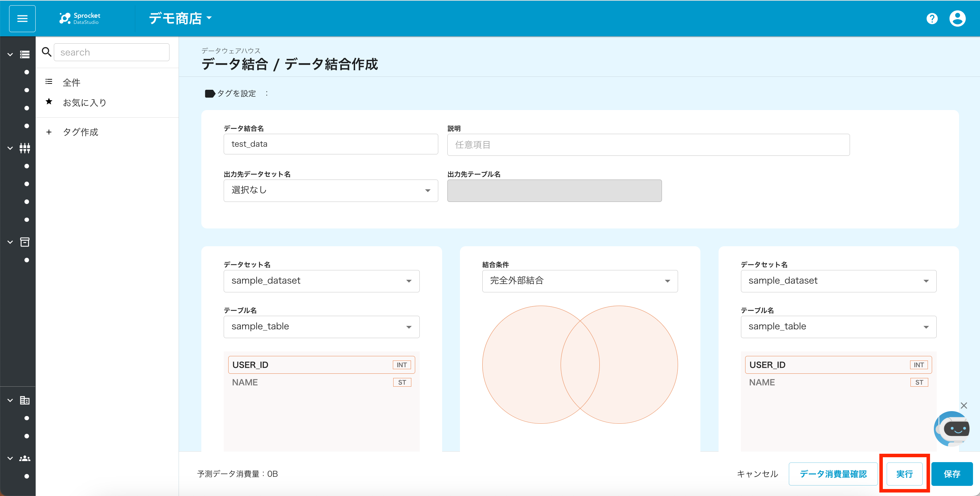Select NAME column in right table
980x496 pixels.
(838, 382)
